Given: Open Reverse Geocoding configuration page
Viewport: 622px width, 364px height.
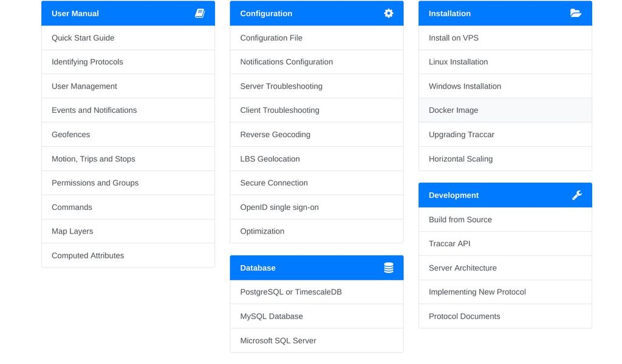Looking at the screenshot, I should pos(275,135).
